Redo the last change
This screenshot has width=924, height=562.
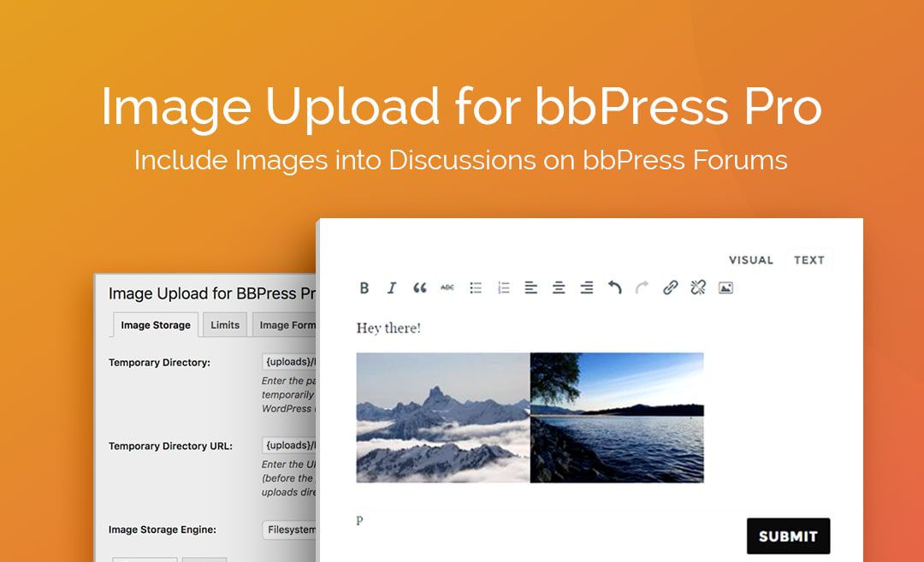[x=642, y=287]
